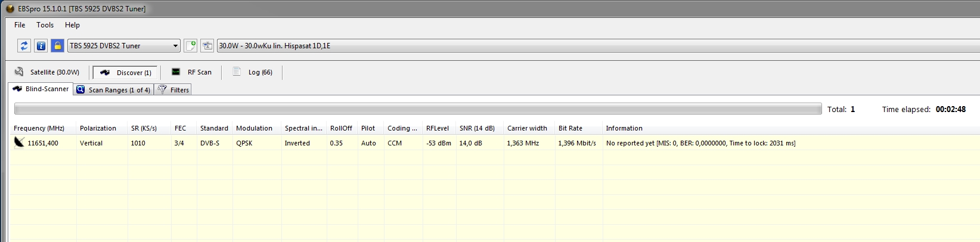Switch to the Blind-Scanner tab
The height and width of the screenshot is (242, 980).
click(41, 89)
